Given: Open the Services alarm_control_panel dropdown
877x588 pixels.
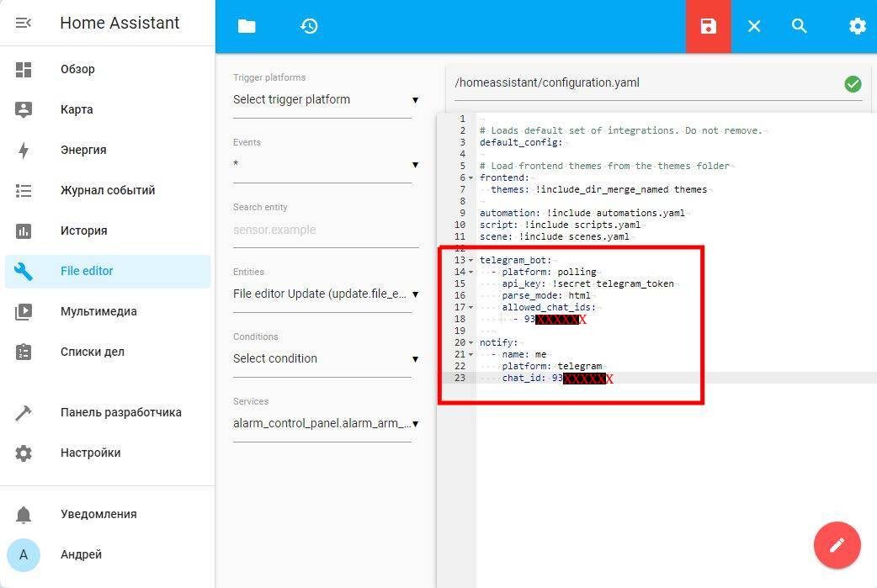Looking at the screenshot, I should tap(326, 424).
